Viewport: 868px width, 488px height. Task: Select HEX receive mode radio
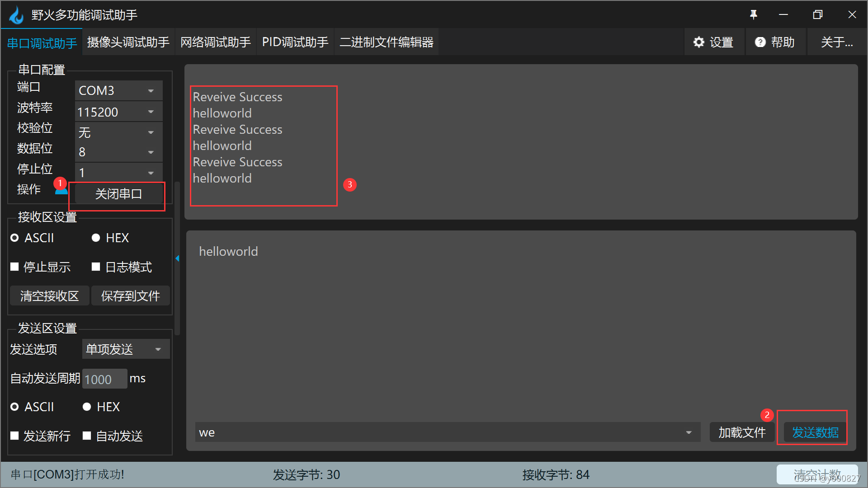pos(95,238)
